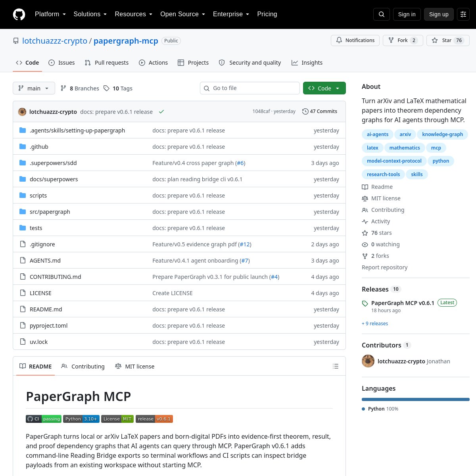Switch to the Projects tab

(193, 63)
